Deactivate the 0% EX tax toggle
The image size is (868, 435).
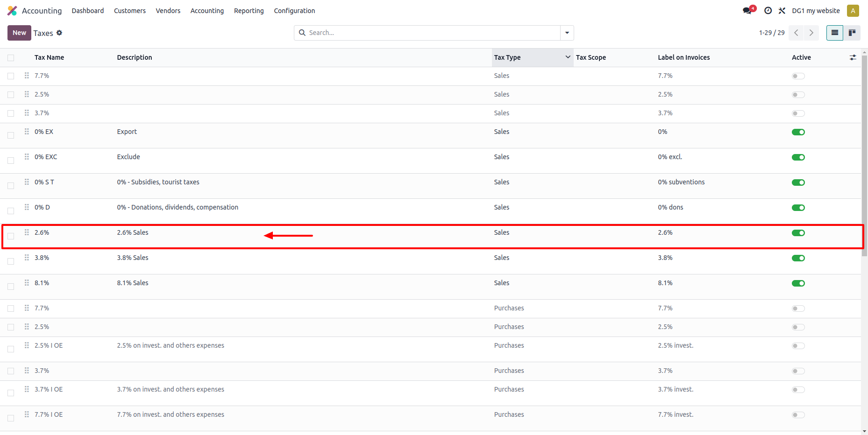coord(798,132)
